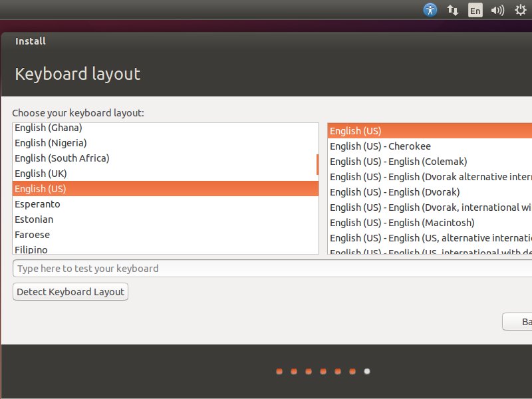The image size is (532, 399).
Task: Open the session gear menu icon
Action: pos(520,10)
